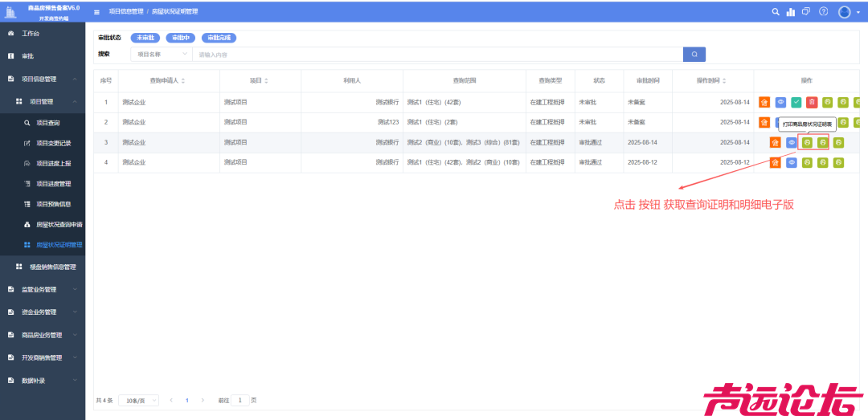Filter by 审批完成 status tag
The width and height of the screenshot is (868, 420).
219,38
